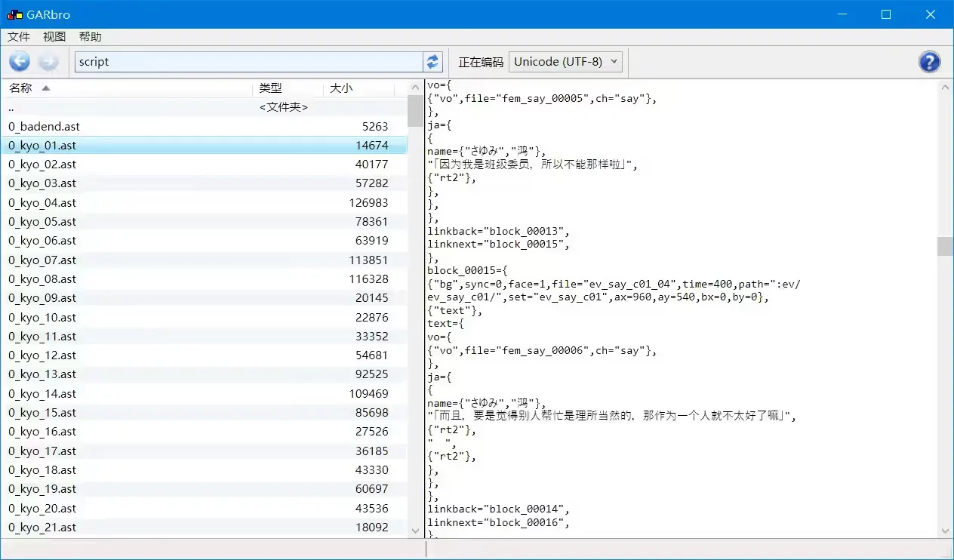954x560 pixels.
Task: Go forward with the grey arrow button
Action: click(x=49, y=62)
